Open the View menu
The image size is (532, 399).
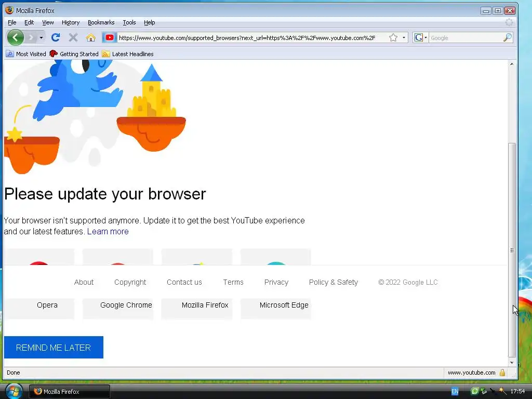point(48,22)
